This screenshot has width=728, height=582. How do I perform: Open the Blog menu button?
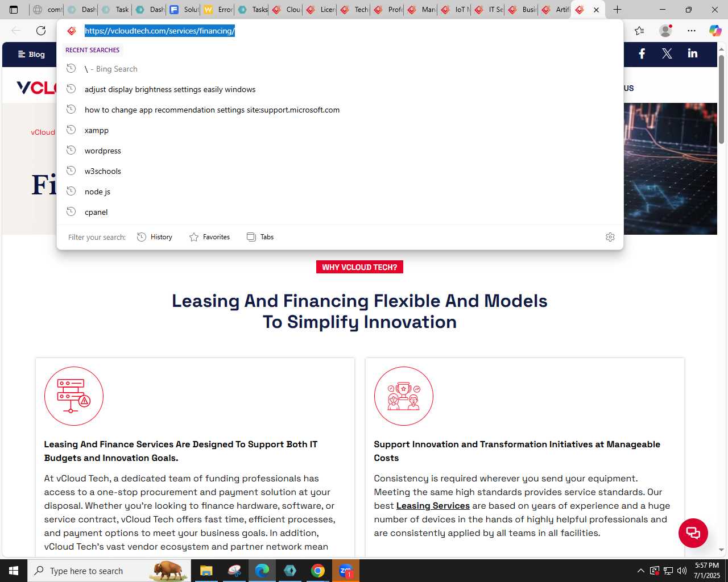pyautogui.click(x=31, y=55)
